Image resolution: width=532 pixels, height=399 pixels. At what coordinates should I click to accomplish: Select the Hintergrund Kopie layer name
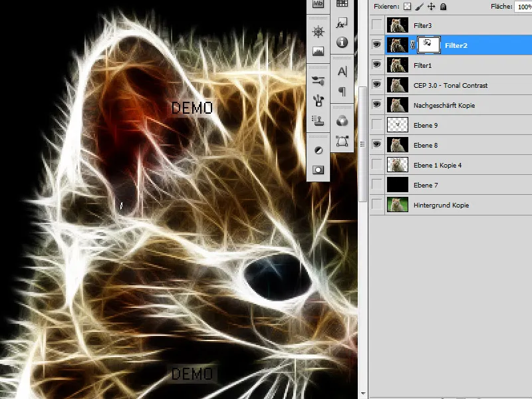pos(441,205)
